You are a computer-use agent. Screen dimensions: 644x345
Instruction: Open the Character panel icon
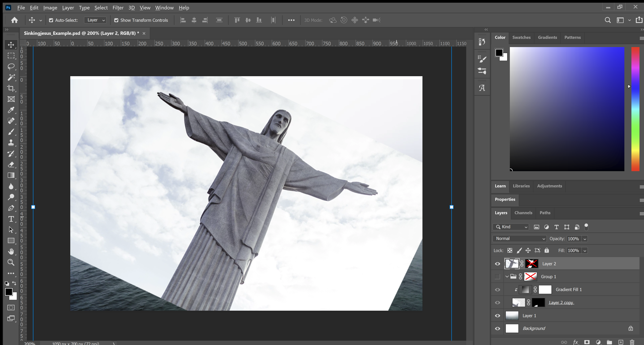tap(482, 88)
